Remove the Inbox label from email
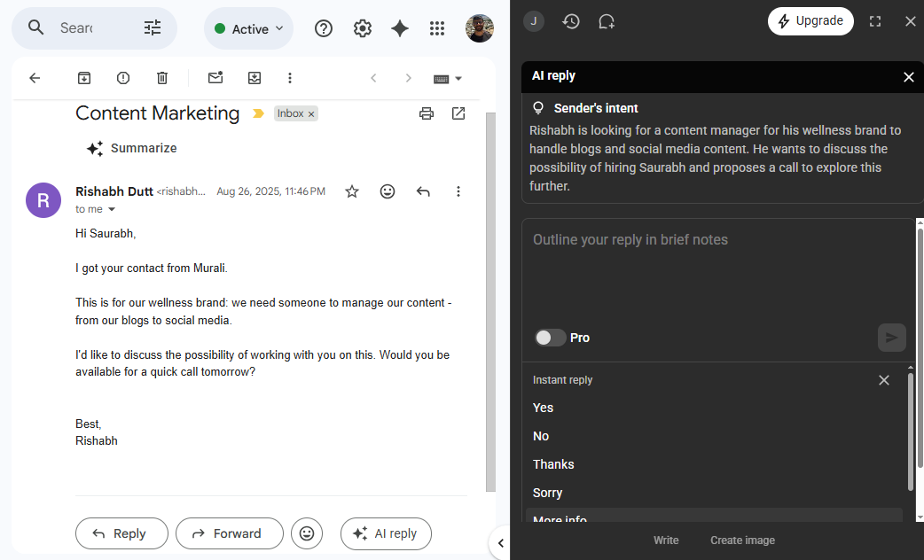Viewport: 924px width, 560px height. [311, 114]
